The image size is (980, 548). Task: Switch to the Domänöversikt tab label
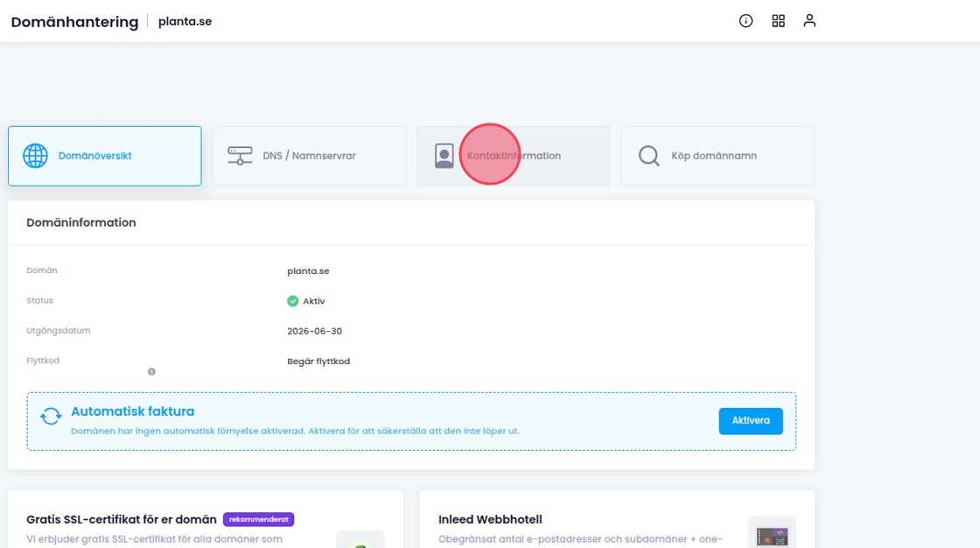pos(95,156)
